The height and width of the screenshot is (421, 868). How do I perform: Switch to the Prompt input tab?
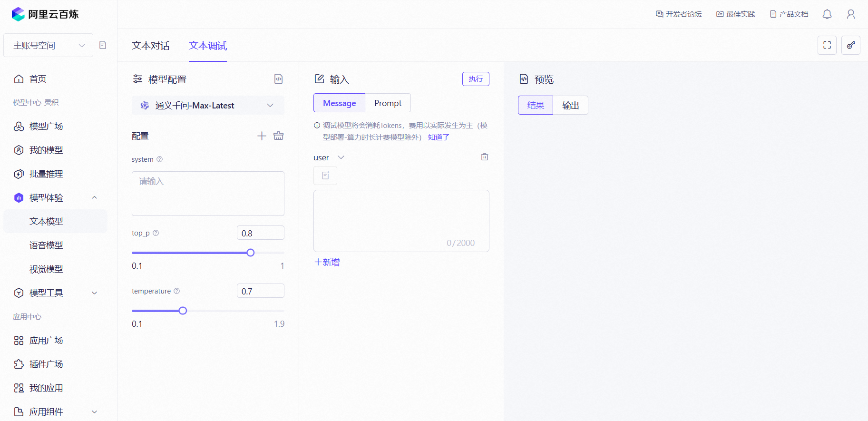(x=388, y=103)
